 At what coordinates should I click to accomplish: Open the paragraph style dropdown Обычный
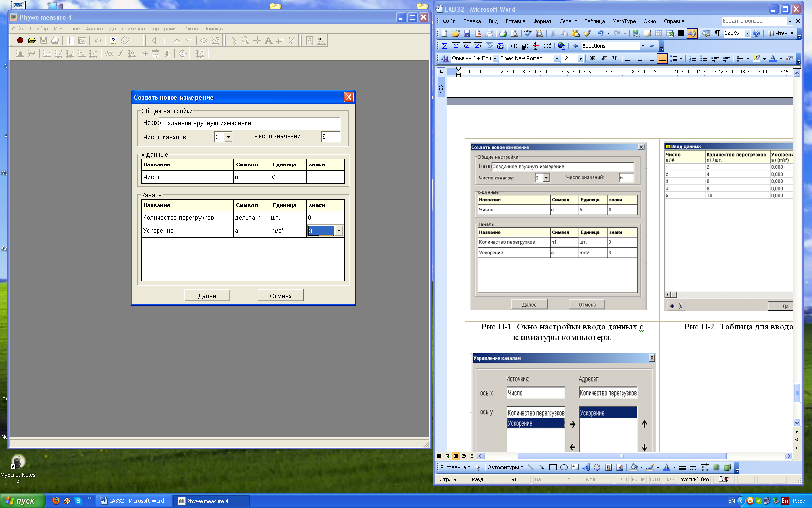click(495, 59)
